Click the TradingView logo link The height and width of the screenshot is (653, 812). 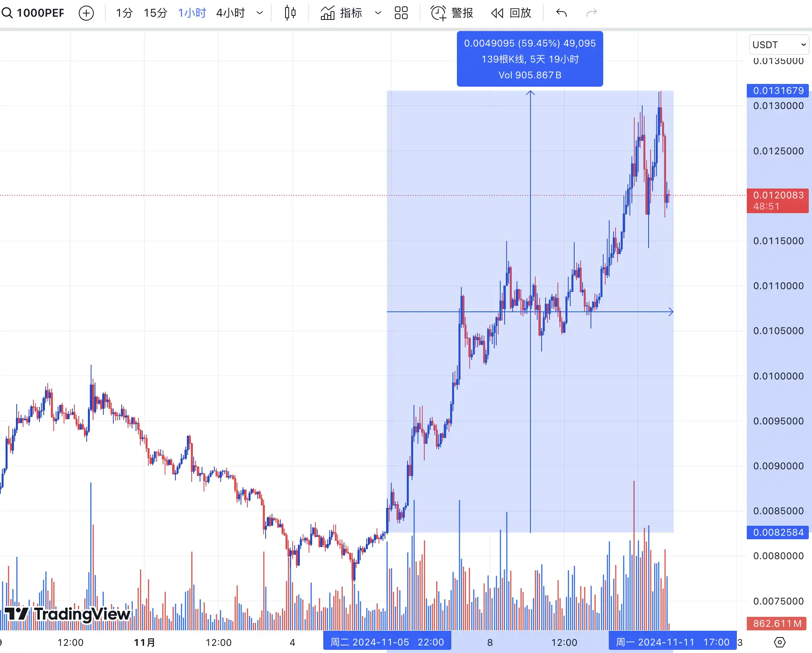67,614
